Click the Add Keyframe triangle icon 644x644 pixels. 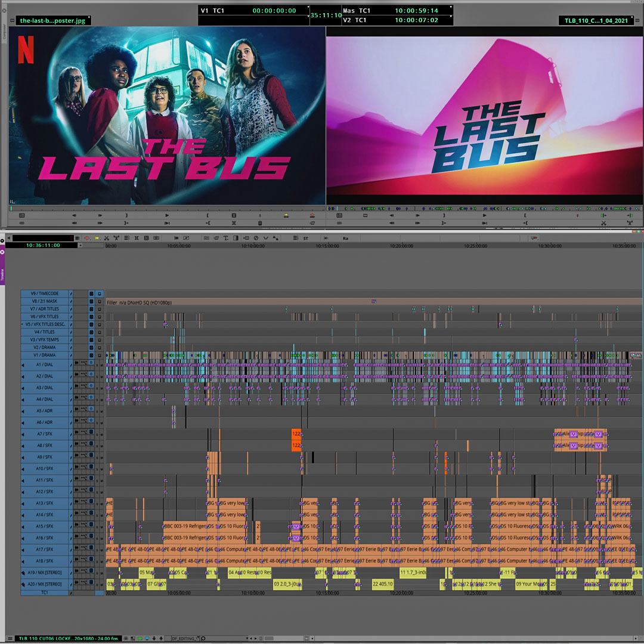pos(275,238)
